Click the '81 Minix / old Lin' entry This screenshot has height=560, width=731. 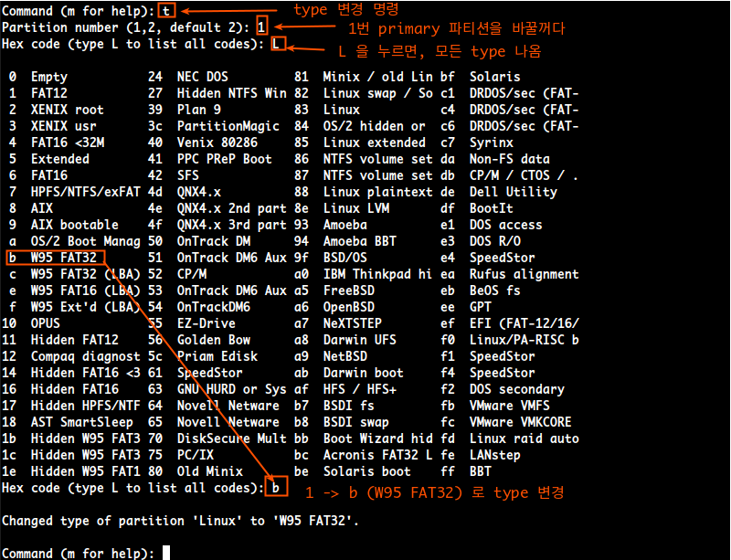[364, 77]
